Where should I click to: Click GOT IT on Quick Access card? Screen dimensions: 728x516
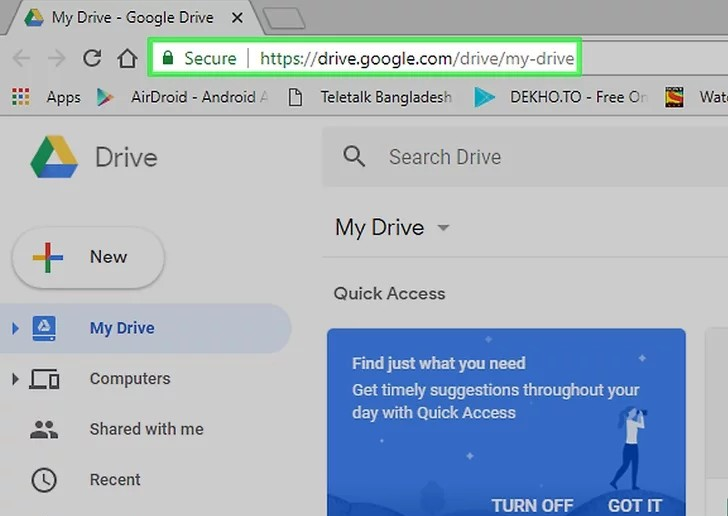tap(634, 504)
